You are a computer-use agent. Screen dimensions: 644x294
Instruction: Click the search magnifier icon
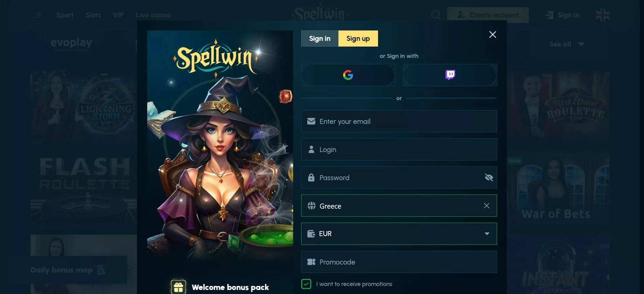tap(436, 15)
